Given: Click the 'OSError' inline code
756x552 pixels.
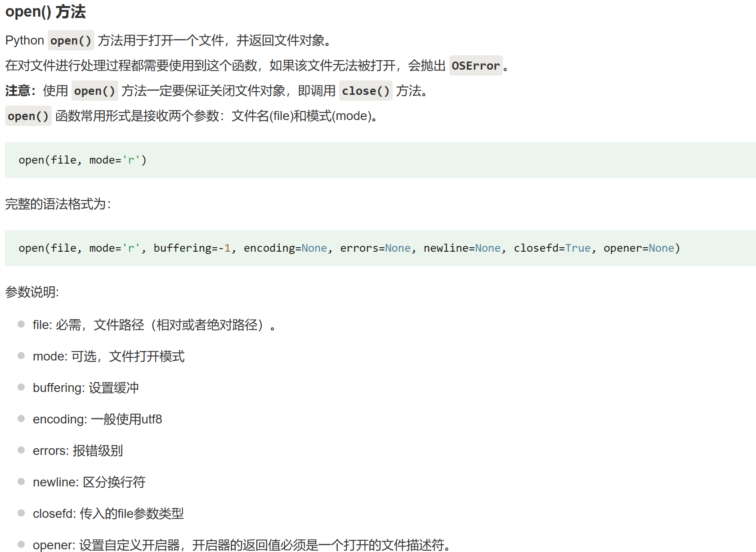Looking at the screenshot, I should click(476, 66).
